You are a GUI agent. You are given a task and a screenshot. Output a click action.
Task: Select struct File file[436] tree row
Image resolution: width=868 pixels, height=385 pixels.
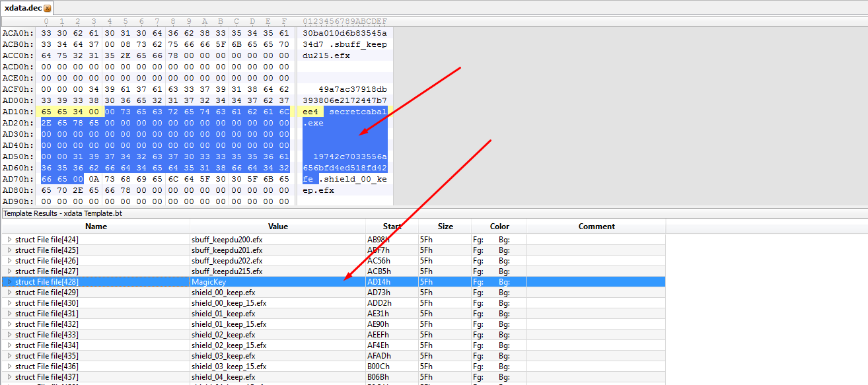coord(47,367)
